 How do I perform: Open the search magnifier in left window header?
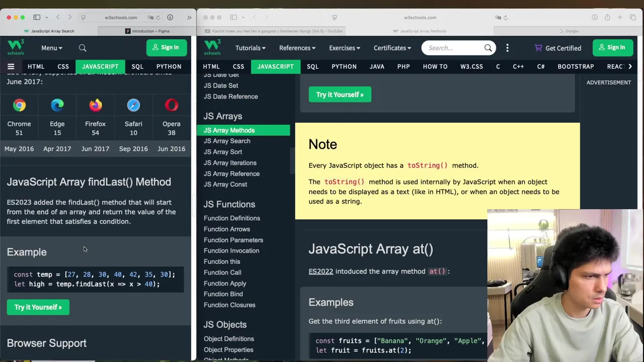(x=83, y=48)
